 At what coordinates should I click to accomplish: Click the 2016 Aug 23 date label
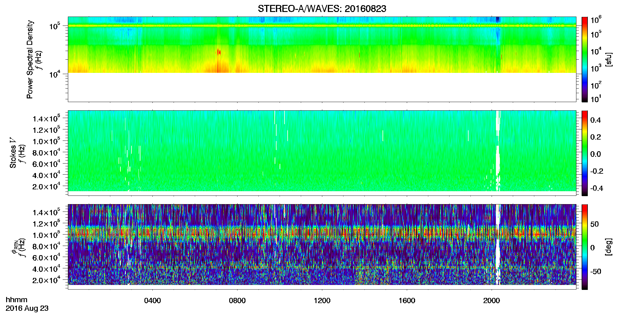(27, 308)
